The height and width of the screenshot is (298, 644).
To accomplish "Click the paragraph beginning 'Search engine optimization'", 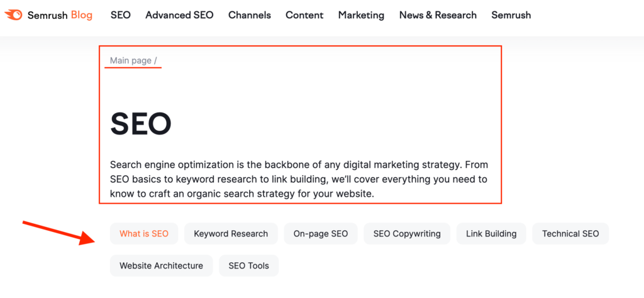I will coord(299,179).
